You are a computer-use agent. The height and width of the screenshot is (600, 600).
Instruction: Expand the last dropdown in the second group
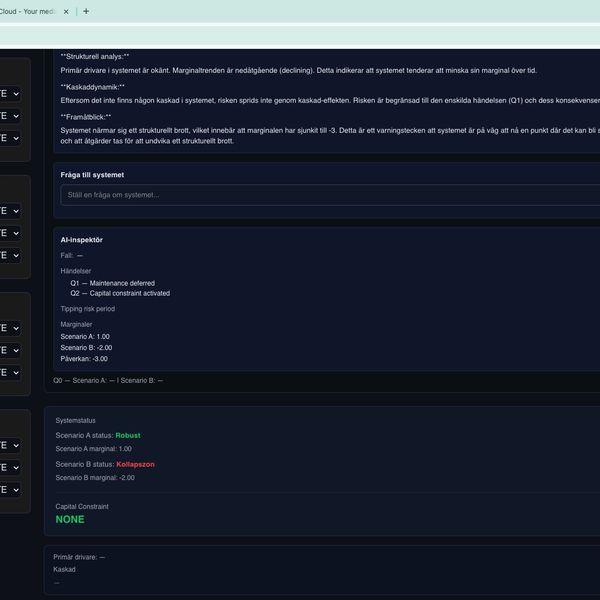click(9, 255)
